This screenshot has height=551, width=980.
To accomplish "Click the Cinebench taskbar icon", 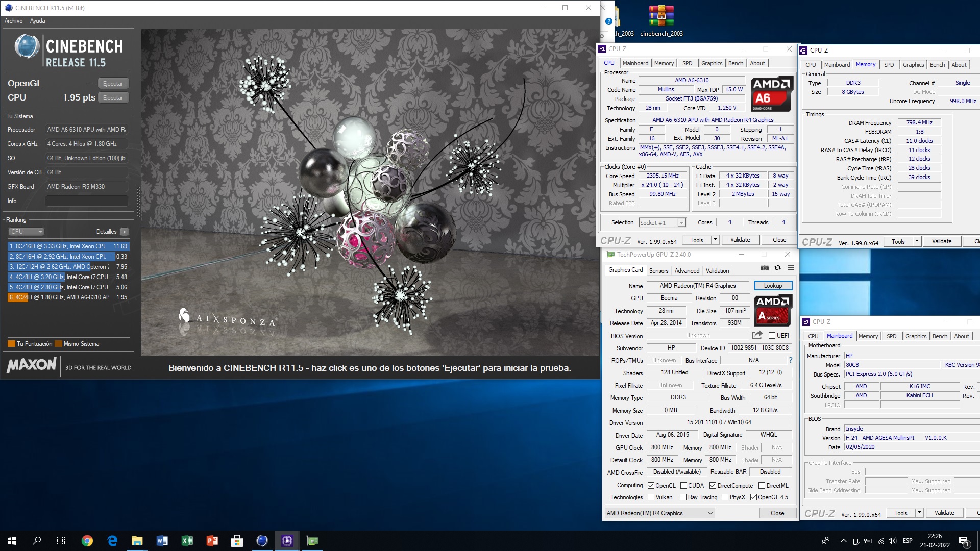I will (262, 541).
